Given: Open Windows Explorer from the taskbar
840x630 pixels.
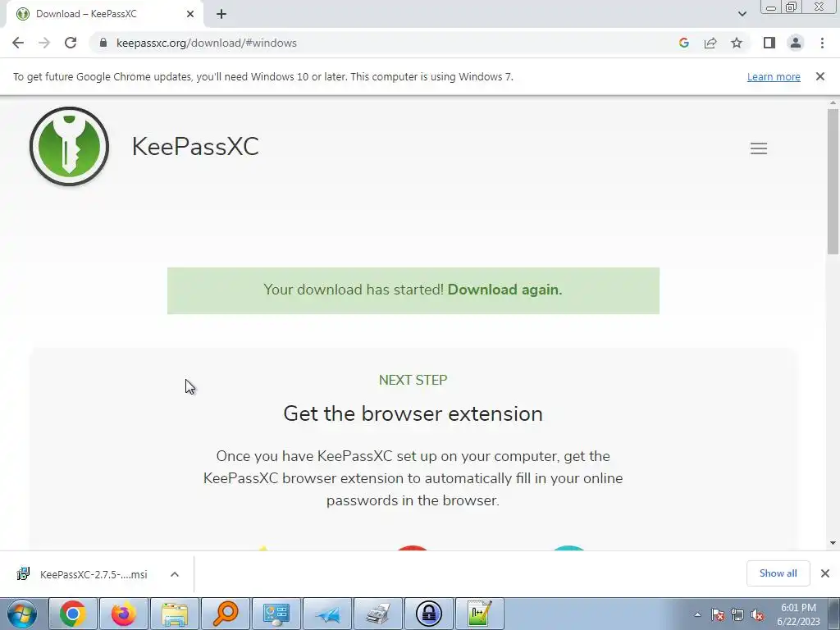Looking at the screenshot, I should pos(175,614).
